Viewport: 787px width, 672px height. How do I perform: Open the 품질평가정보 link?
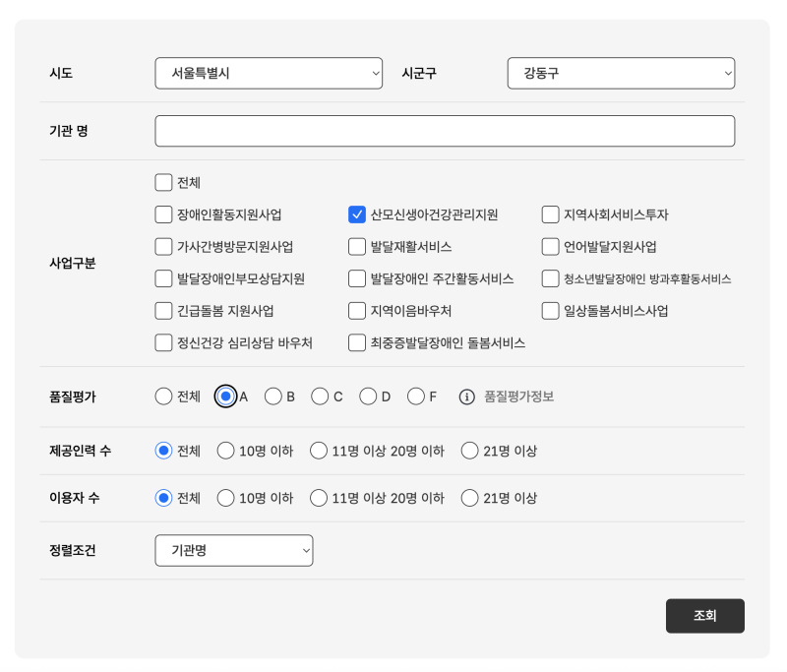519,397
